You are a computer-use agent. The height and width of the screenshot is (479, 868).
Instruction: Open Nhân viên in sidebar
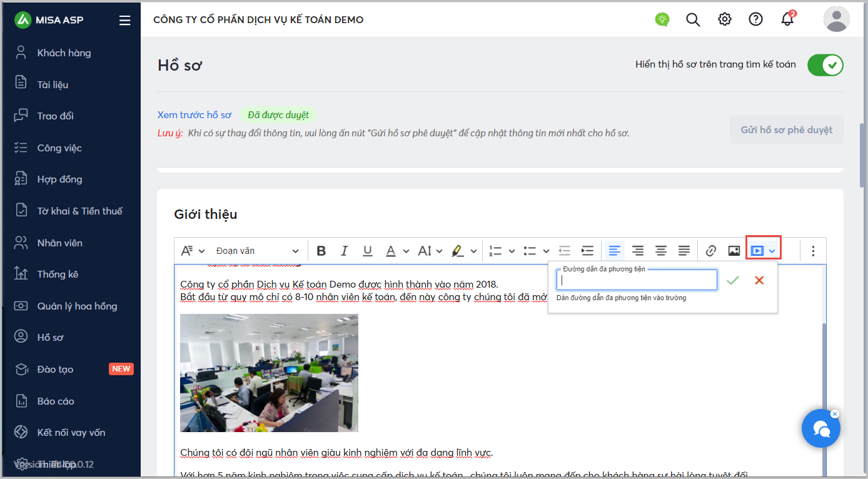click(x=59, y=243)
